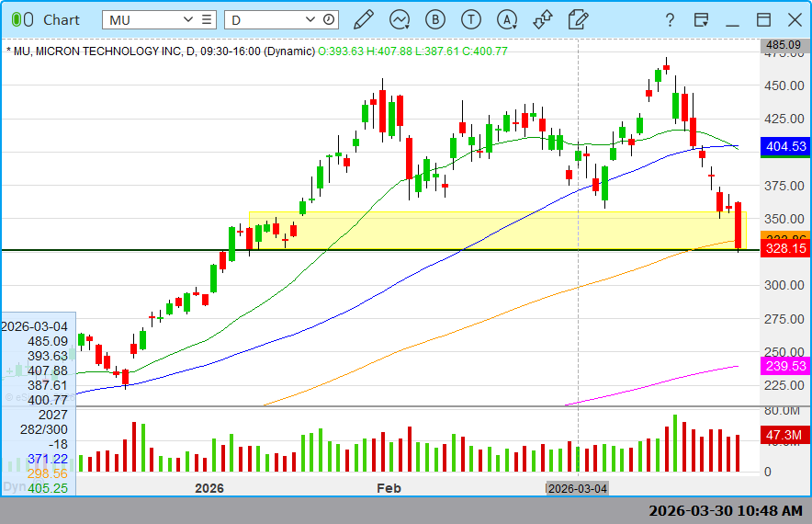Minimize the chart window
The image size is (812, 524).
coord(732,24)
